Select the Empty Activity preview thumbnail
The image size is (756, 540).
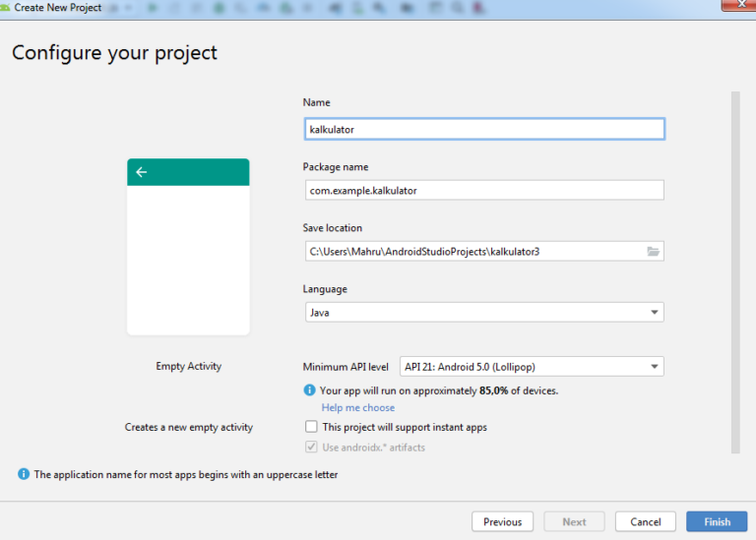188,247
